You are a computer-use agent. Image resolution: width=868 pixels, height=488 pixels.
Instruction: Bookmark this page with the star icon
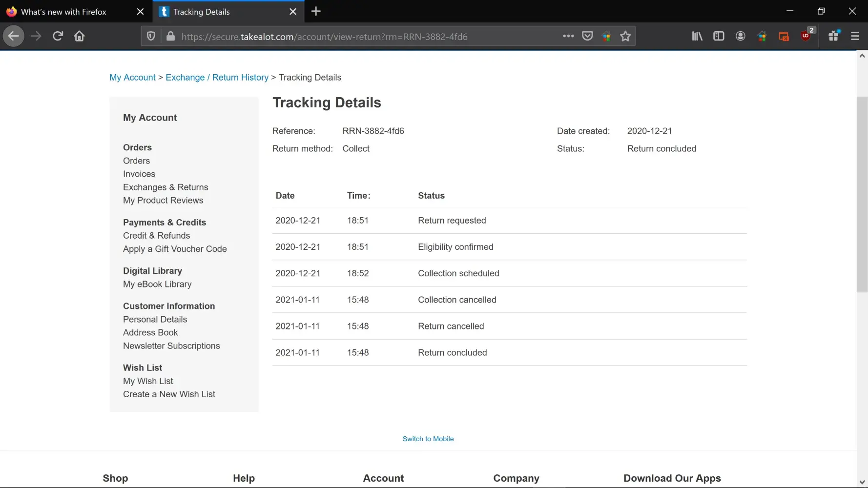[x=625, y=36]
